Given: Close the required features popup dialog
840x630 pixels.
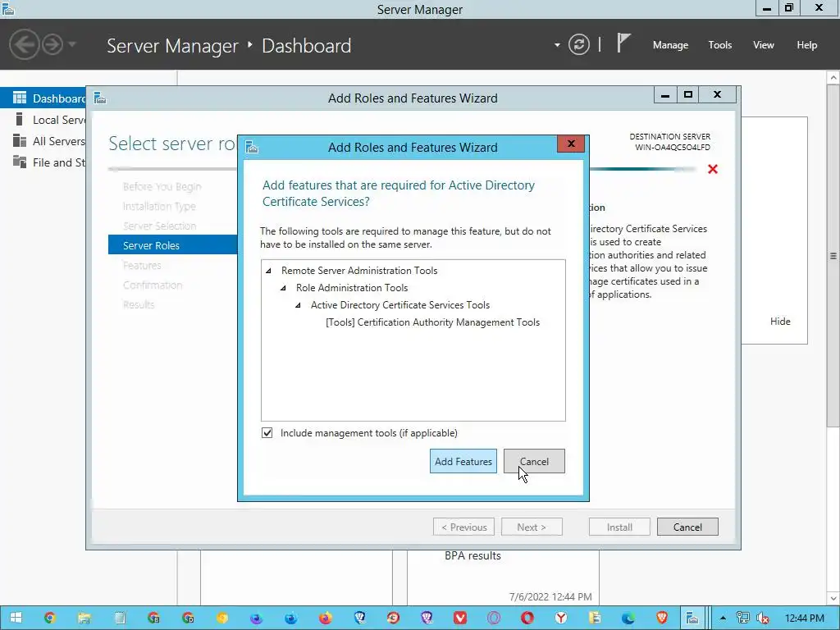Looking at the screenshot, I should click(571, 144).
